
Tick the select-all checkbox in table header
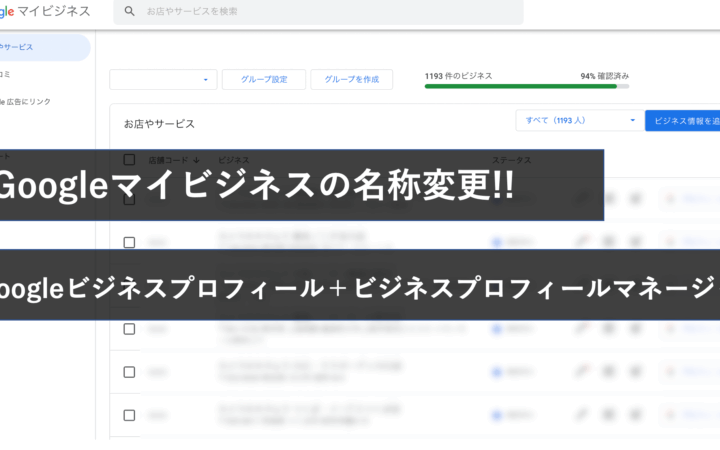tap(129, 160)
